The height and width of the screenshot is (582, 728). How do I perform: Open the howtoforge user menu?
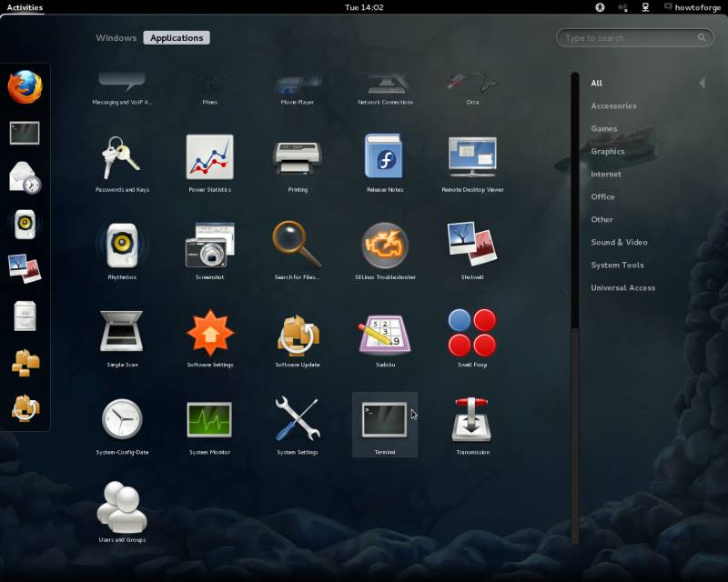click(x=689, y=7)
